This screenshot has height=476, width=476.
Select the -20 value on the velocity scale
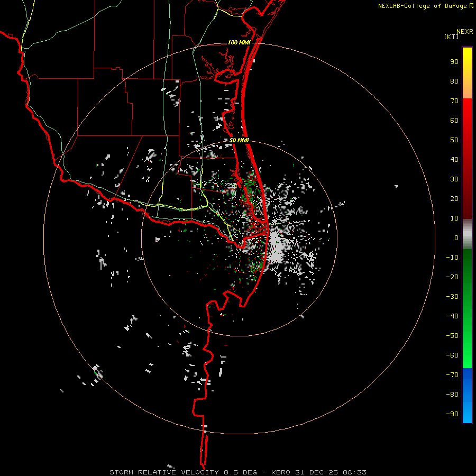(x=452, y=277)
